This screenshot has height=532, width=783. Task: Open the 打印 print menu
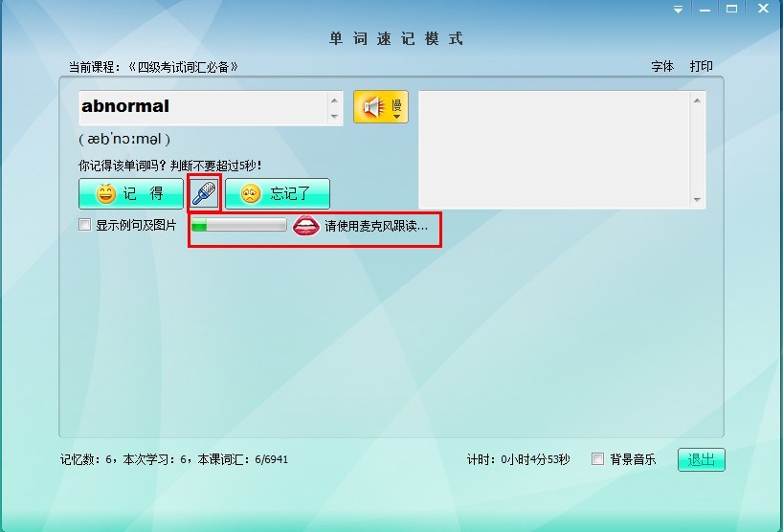[x=702, y=67]
